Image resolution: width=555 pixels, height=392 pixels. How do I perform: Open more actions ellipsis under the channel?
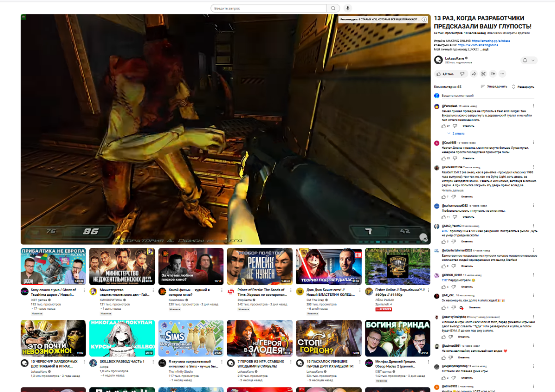[503, 74]
